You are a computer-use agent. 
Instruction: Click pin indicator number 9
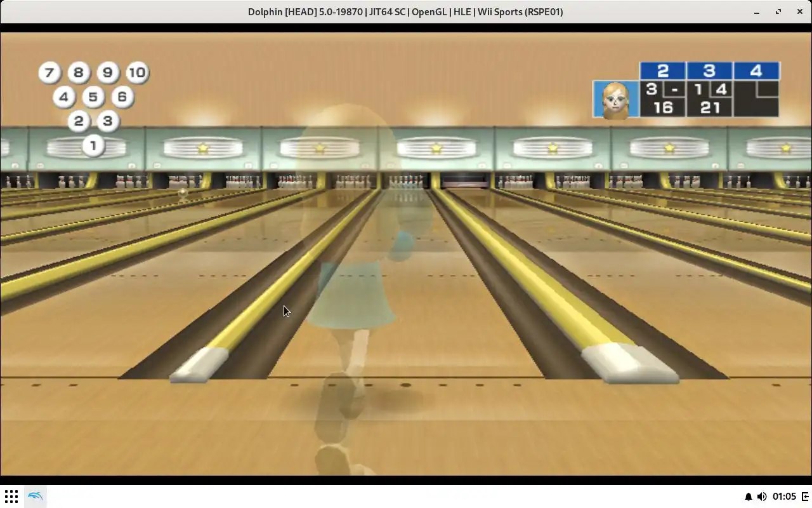[x=107, y=72]
